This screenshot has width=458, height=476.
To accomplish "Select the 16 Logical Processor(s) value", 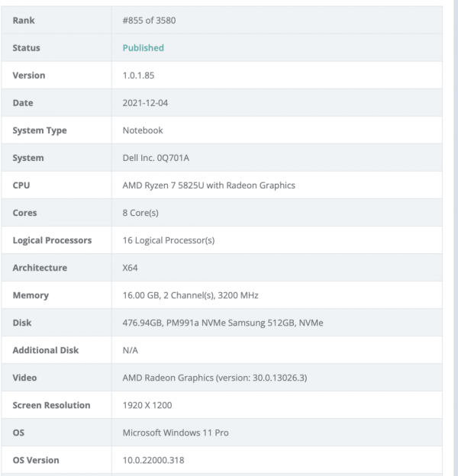I will click(x=169, y=240).
